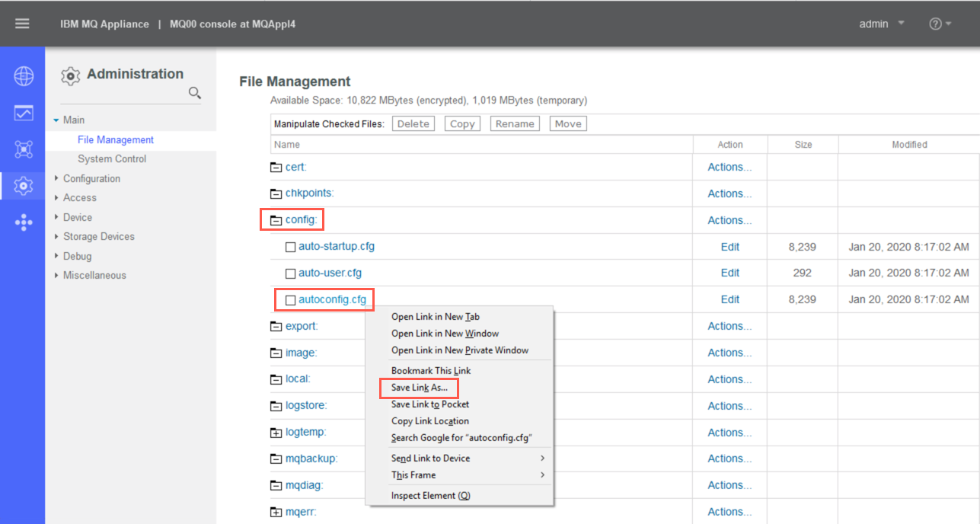Open the chkpoints: folder link
The width and height of the screenshot is (980, 524).
pos(310,193)
